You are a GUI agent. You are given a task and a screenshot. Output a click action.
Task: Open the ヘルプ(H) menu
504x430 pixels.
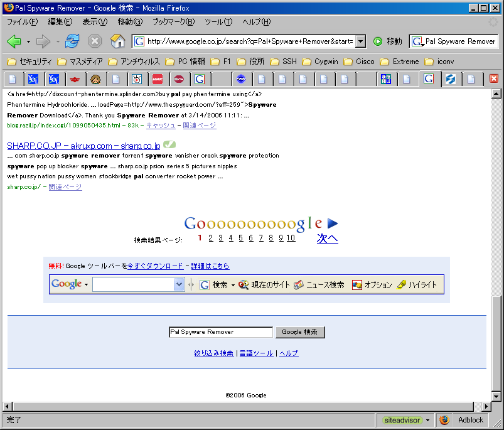coord(257,22)
